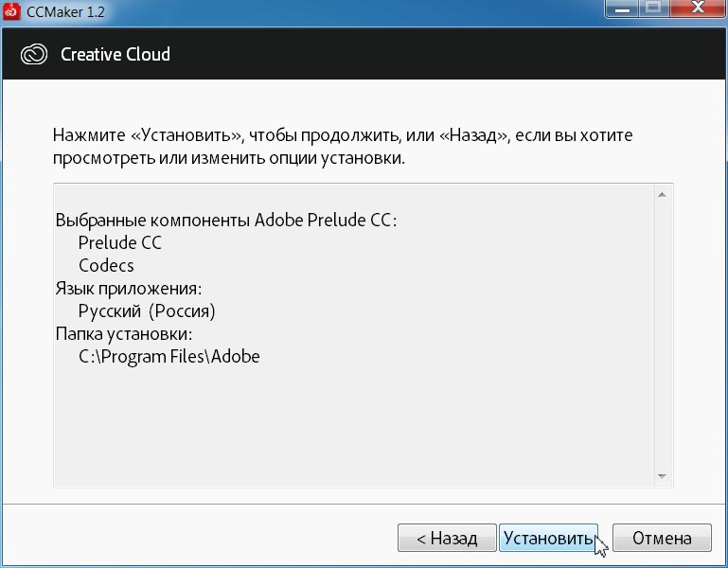Cancel installation with the Отмена button
Screen dimensions: 728x568
662,538
